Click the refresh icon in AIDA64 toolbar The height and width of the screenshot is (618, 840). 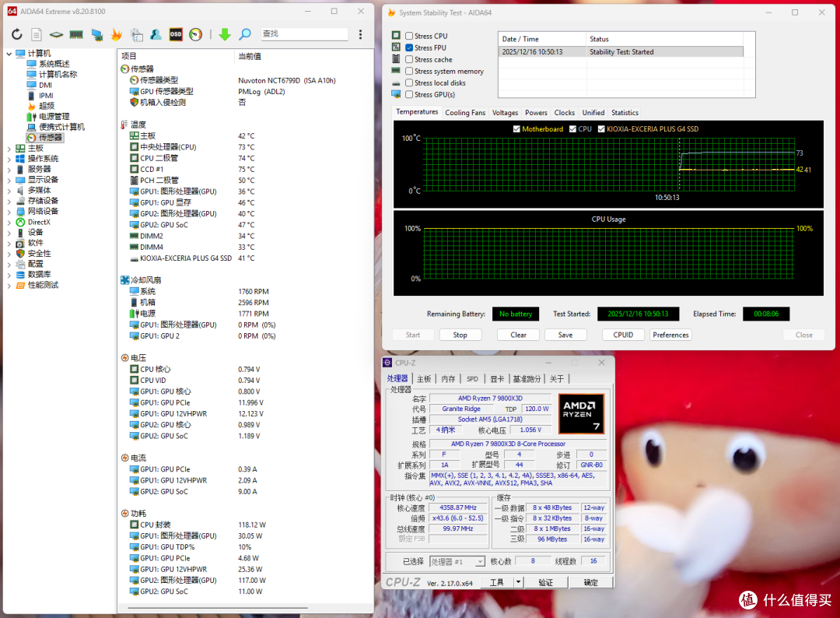(x=17, y=34)
